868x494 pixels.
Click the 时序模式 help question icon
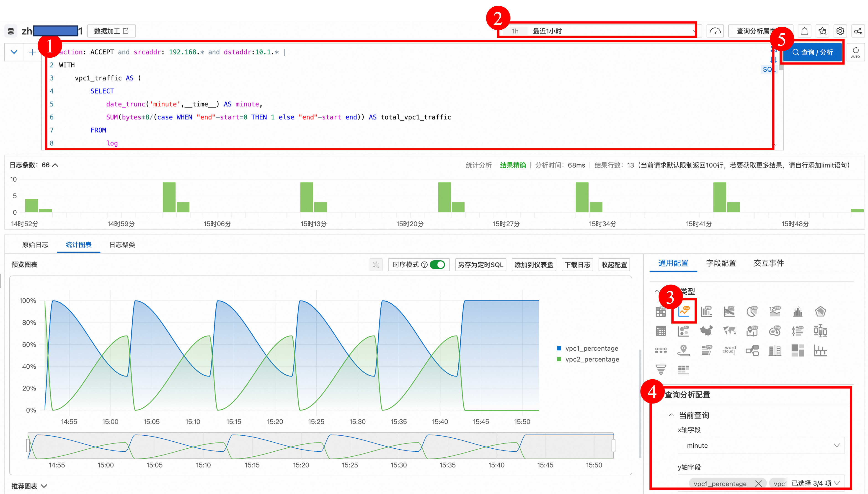[x=424, y=265]
